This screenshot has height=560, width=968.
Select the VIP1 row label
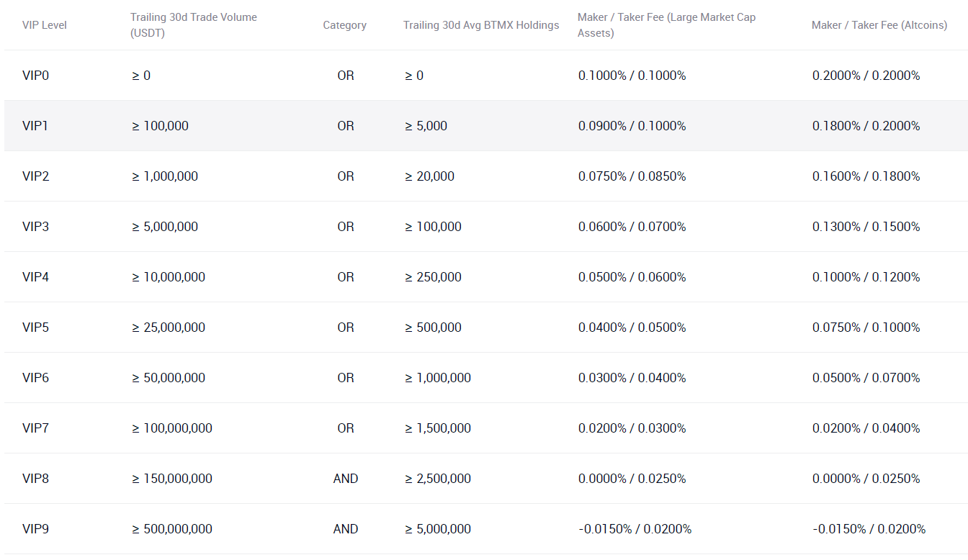pyautogui.click(x=35, y=126)
